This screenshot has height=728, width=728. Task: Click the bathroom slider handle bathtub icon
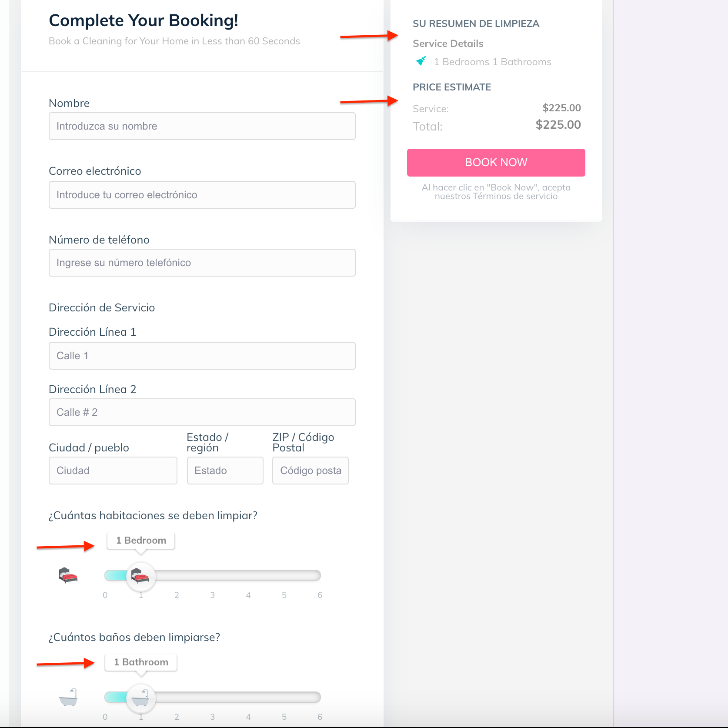coord(140,698)
